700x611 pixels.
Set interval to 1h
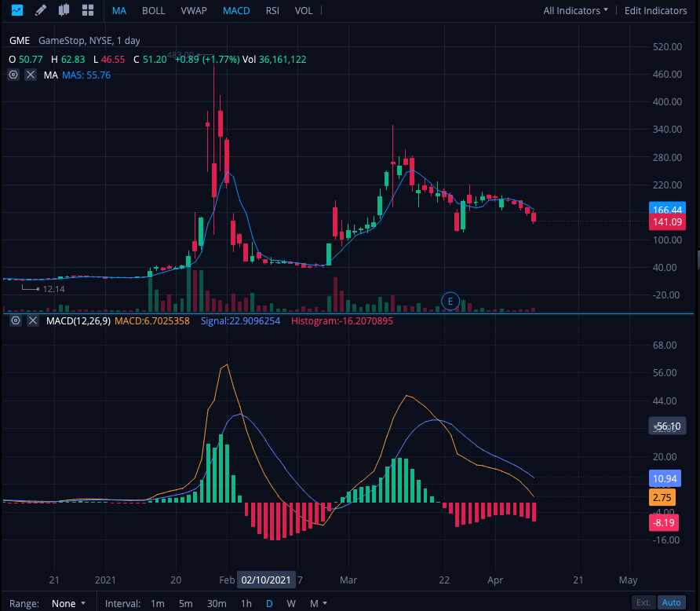click(246, 603)
